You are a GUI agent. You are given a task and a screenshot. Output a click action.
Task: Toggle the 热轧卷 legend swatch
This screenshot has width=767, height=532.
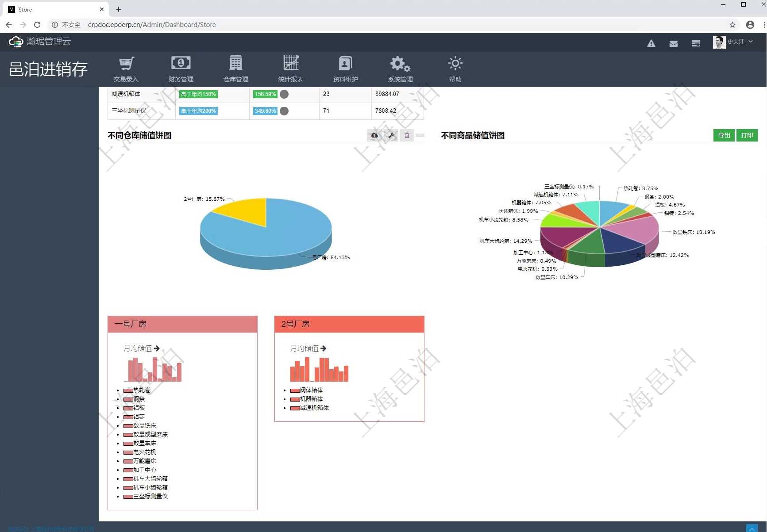(128, 390)
